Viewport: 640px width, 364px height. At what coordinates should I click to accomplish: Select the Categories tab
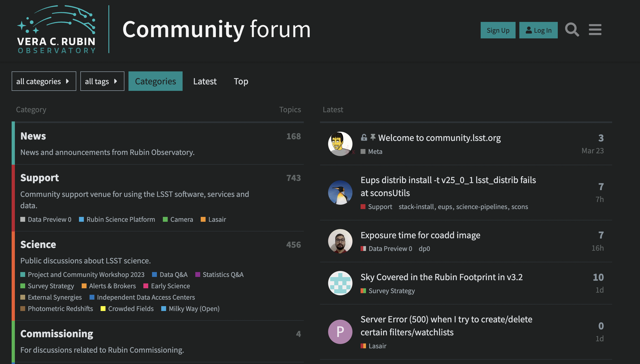[155, 81]
